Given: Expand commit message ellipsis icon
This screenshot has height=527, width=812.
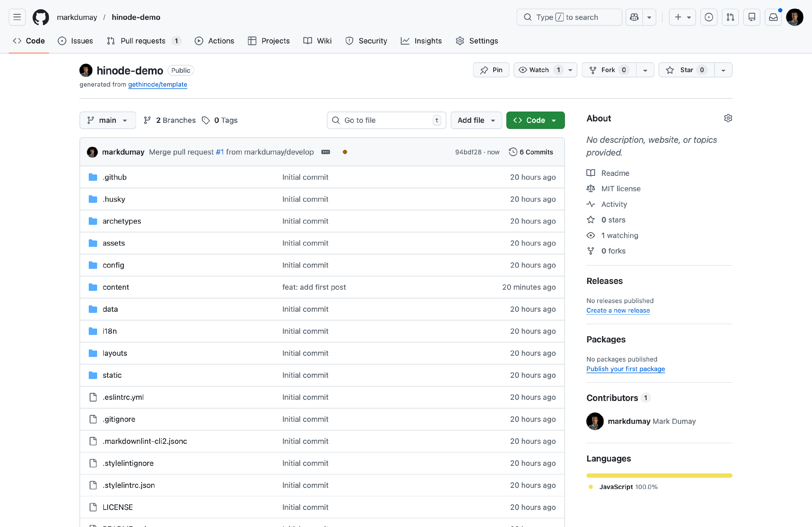Looking at the screenshot, I should [325, 152].
